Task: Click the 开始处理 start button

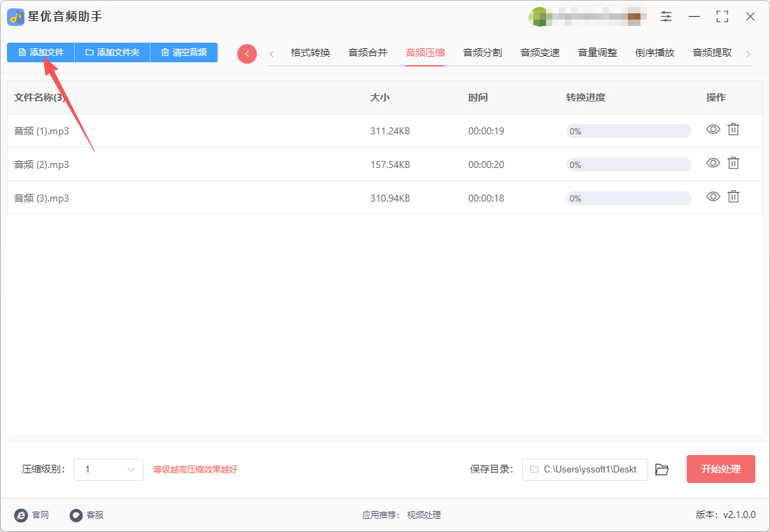Action: (x=720, y=469)
